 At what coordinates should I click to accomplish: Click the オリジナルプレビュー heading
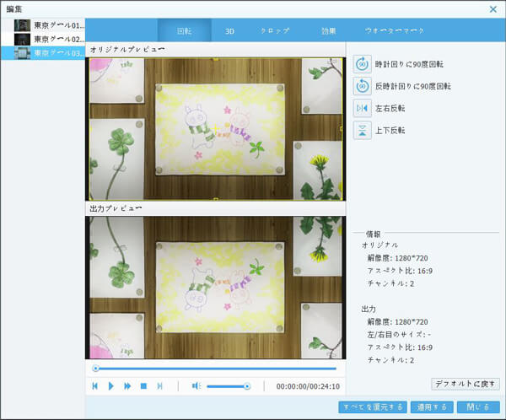[127, 50]
